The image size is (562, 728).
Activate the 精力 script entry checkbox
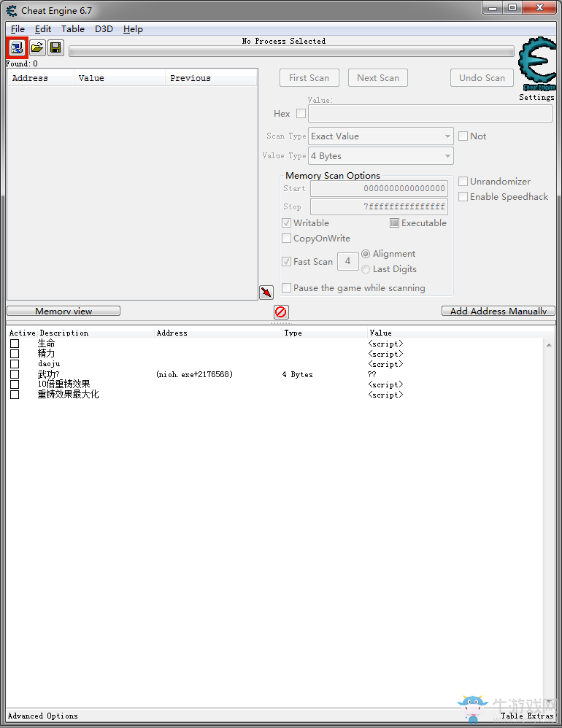15,354
